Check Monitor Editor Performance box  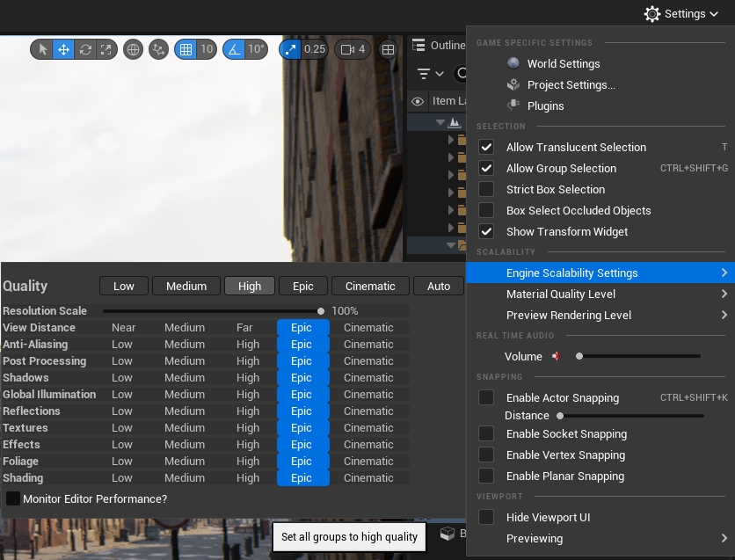pos(13,498)
